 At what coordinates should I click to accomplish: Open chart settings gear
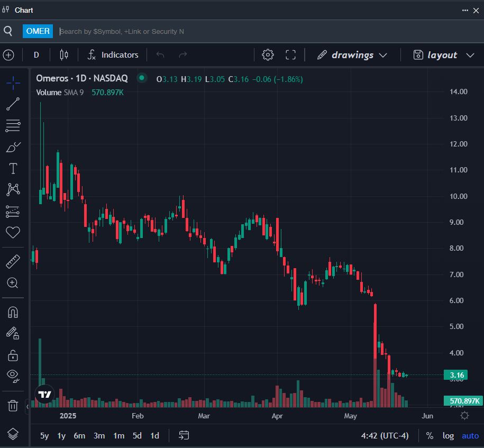[268, 55]
